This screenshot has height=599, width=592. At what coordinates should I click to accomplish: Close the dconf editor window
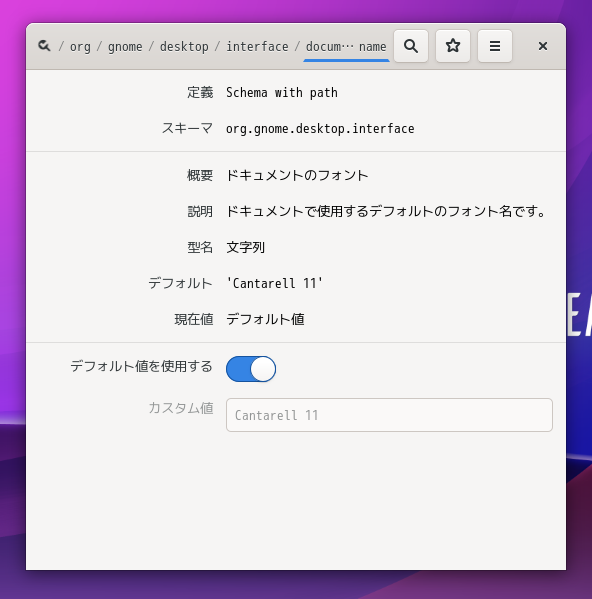[543, 46]
